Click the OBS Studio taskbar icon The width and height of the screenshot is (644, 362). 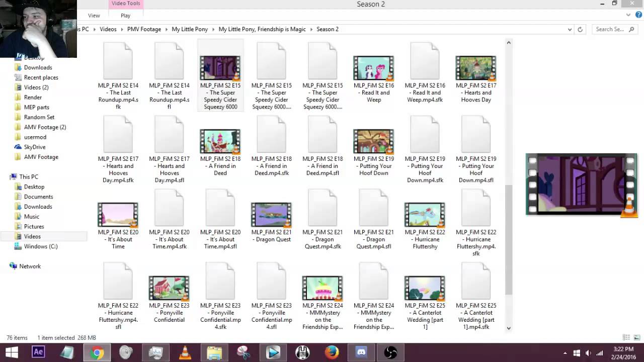coord(390,352)
